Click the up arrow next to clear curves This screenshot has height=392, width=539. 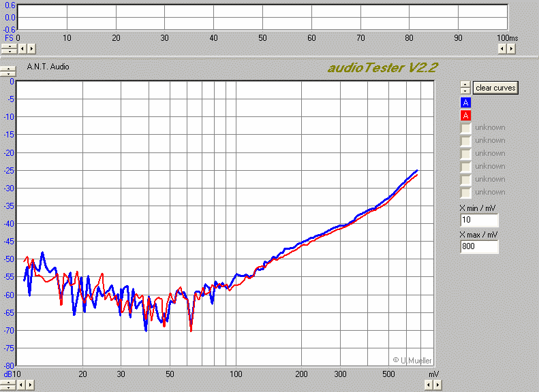point(465,84)
